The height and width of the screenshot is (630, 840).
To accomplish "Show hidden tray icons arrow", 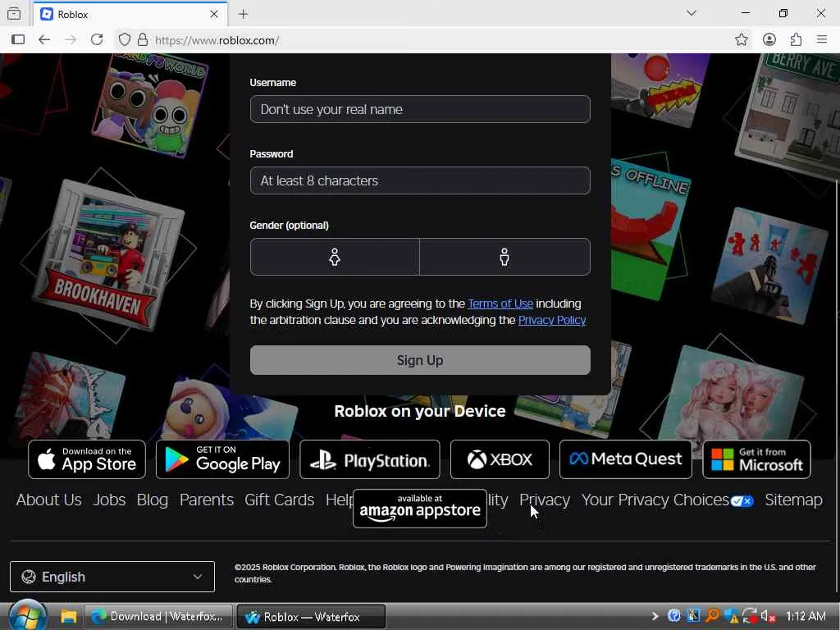I will tap(655, 617).
